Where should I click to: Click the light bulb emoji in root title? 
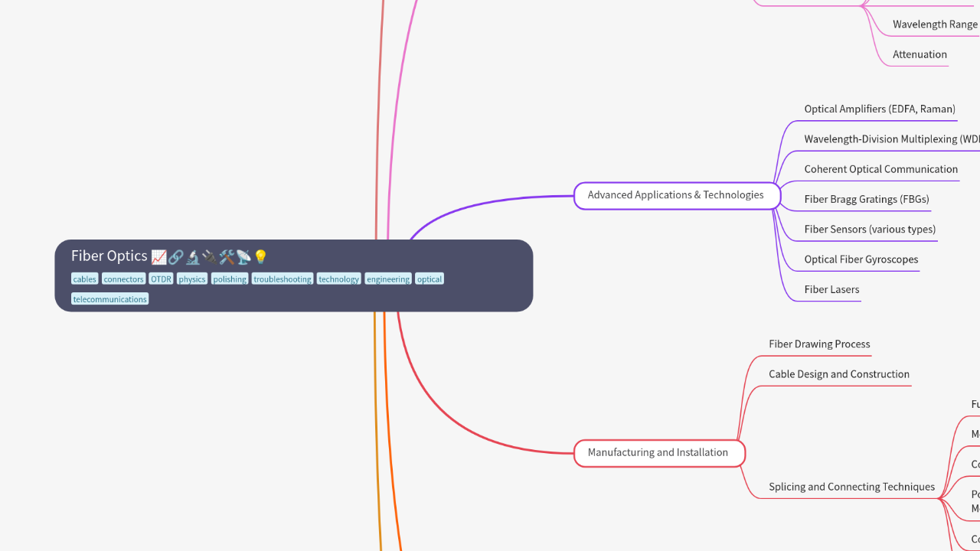[x=260, y=257]
